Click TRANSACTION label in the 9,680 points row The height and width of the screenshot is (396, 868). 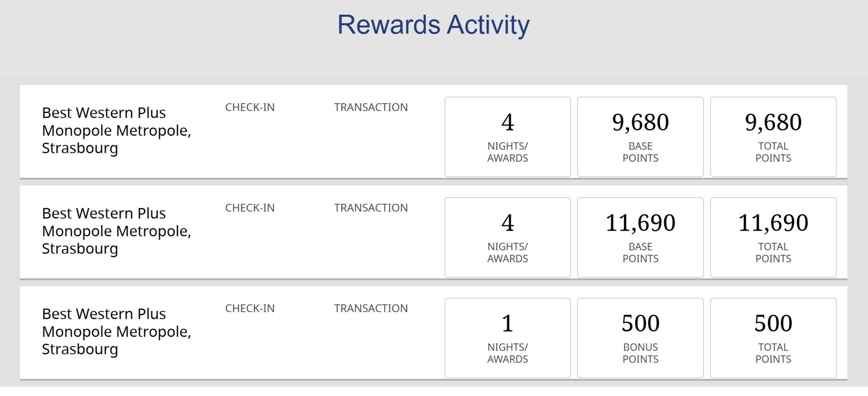[x=370, y=107]
